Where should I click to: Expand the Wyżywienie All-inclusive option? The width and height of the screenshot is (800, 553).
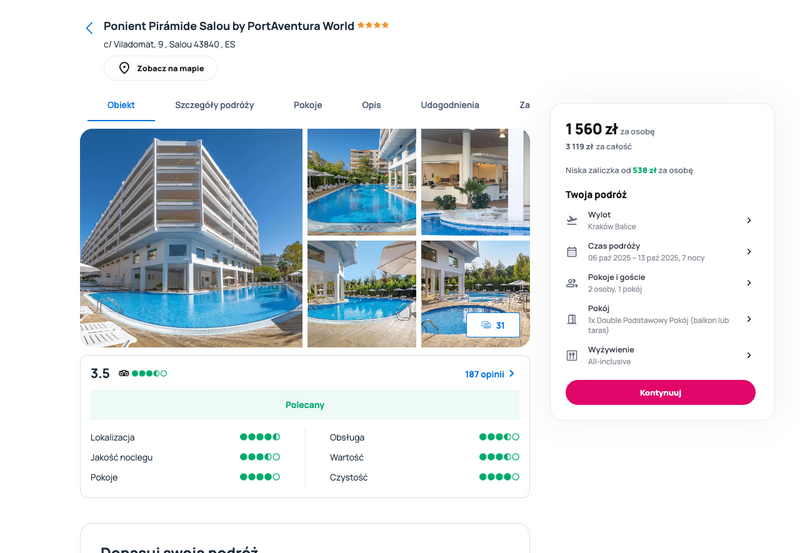660,356
